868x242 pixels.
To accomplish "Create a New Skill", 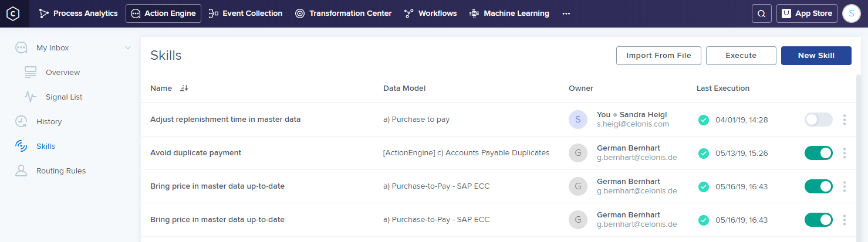I will (x=816, y=56).
